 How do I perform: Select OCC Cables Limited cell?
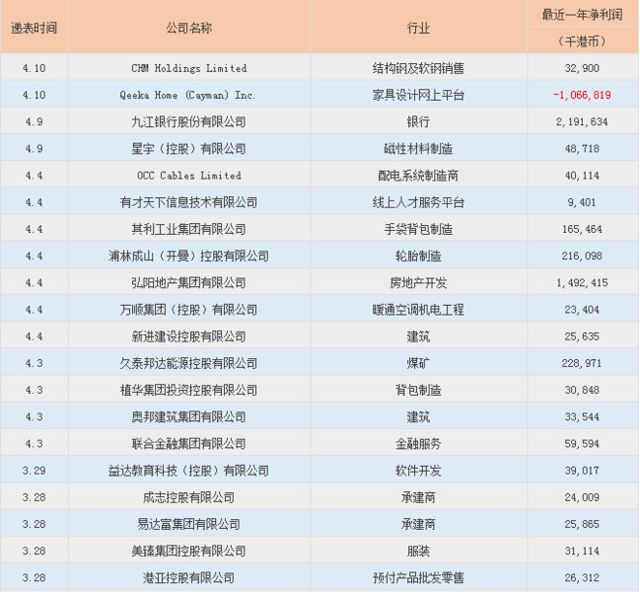(x=189, y=176)
